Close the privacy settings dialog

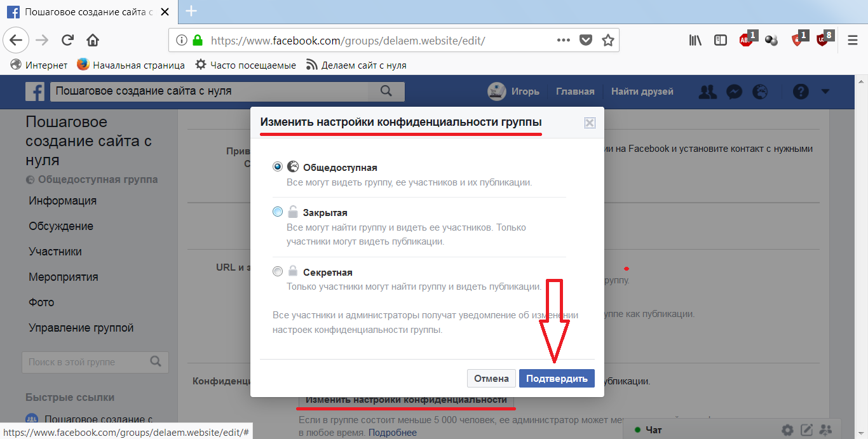coord(590,123)
